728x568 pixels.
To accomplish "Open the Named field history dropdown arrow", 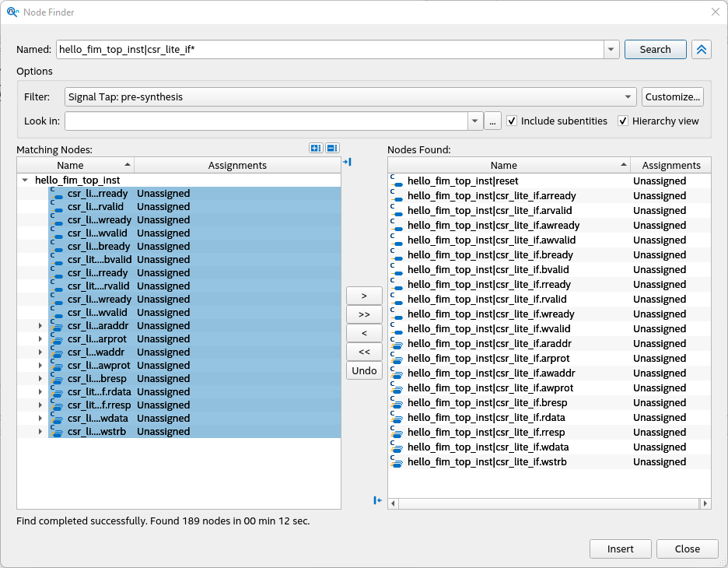I will [x=611, y=49].
